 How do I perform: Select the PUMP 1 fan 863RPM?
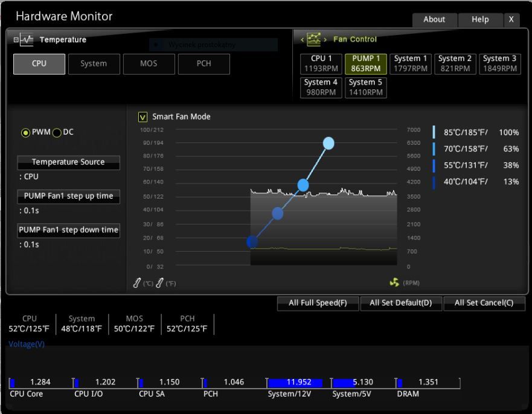click(x=366, y=64)
